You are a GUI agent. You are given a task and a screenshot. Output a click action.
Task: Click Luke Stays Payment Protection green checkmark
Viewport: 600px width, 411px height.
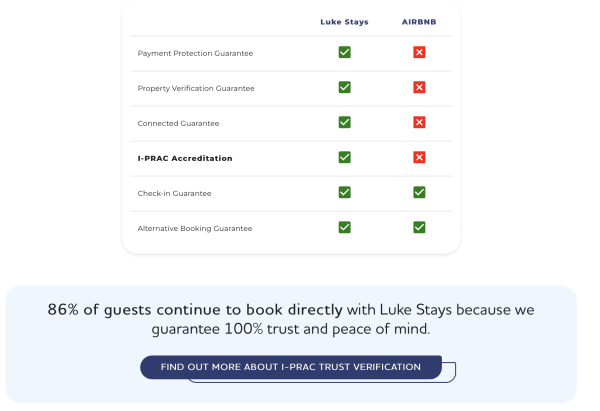click(x=344, y=52)
